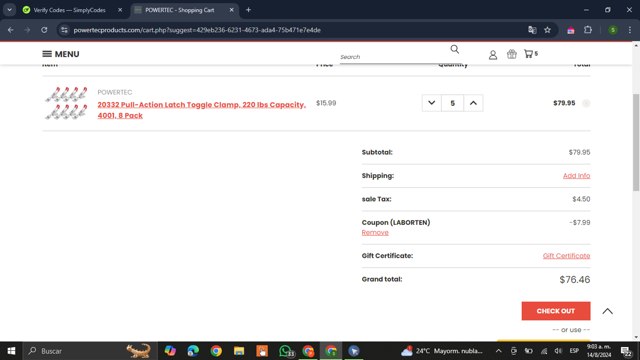
Task: Open the taskbar clock and date
Action: [599, 351]
